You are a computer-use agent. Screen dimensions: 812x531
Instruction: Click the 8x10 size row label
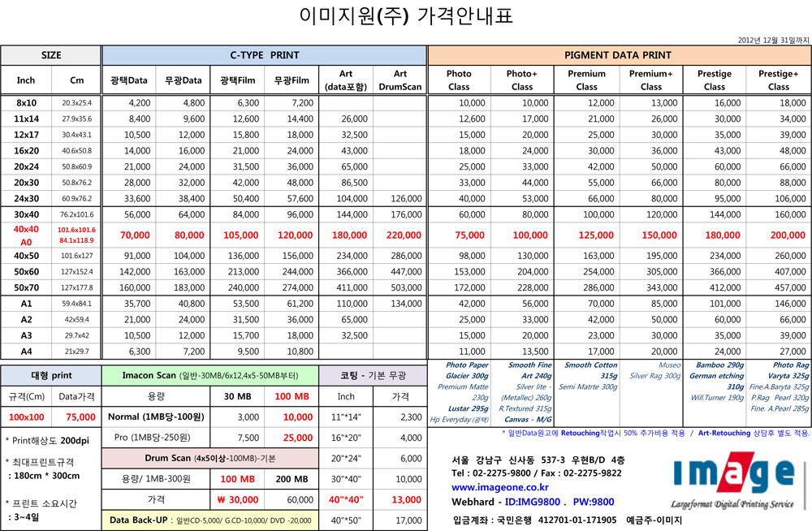[x=26, y=103]
